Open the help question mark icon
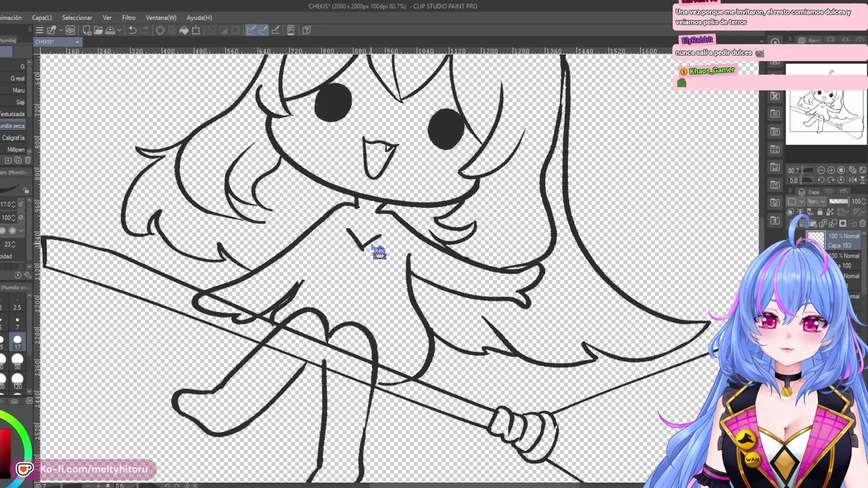 (x=307, y=30)
